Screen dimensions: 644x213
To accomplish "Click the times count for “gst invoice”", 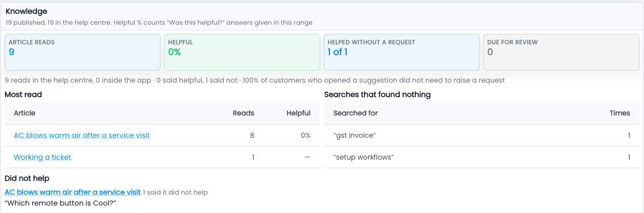I will point(629,135).
